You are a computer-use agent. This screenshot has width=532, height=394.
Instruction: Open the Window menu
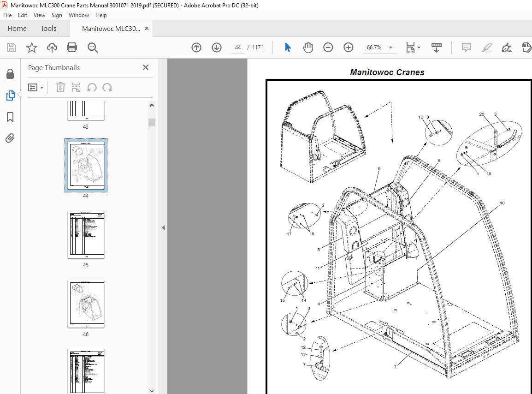pyautogui.click(x=79, y=15)
